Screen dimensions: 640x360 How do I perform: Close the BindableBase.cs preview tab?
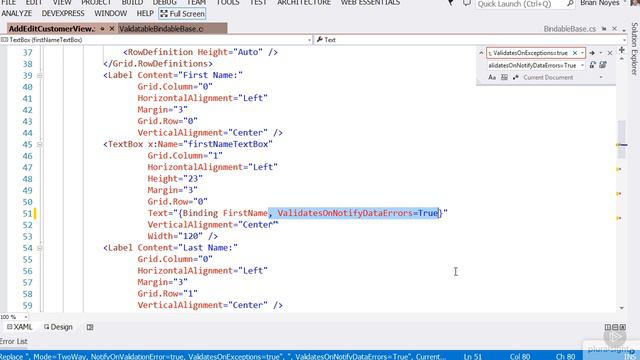(x=614, y=29)
